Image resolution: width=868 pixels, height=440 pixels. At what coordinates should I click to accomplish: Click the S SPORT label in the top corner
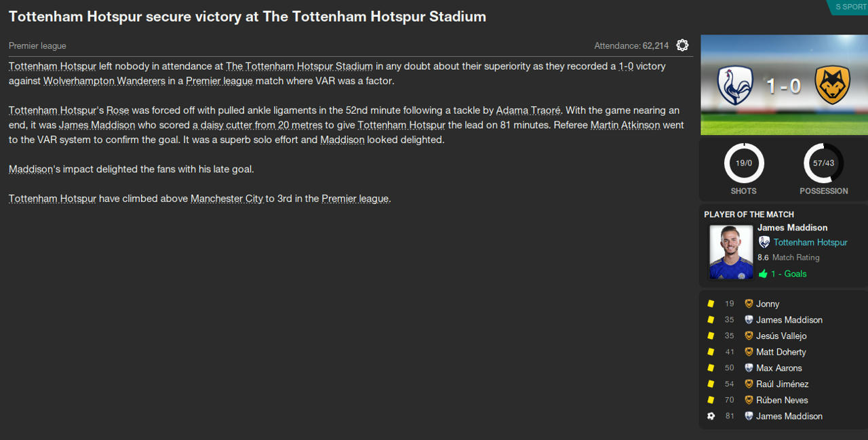tap(850, 7)
